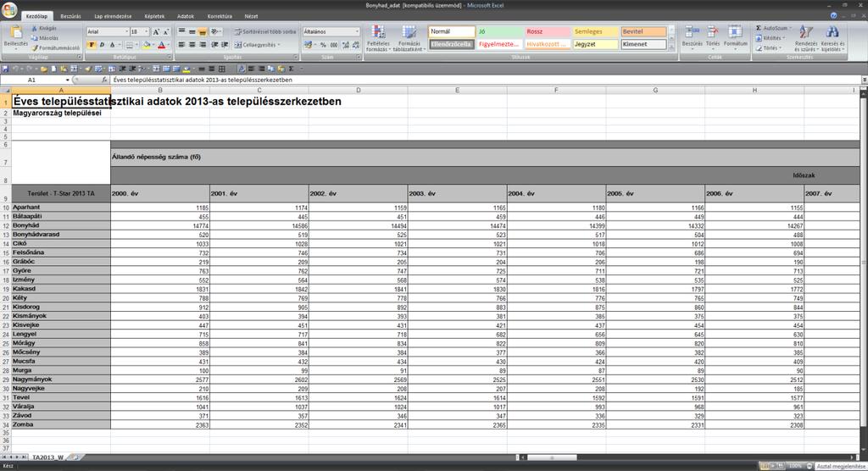Increase the cell indent
This screenshot has height=471, width=868.
(x=225, y=45)
